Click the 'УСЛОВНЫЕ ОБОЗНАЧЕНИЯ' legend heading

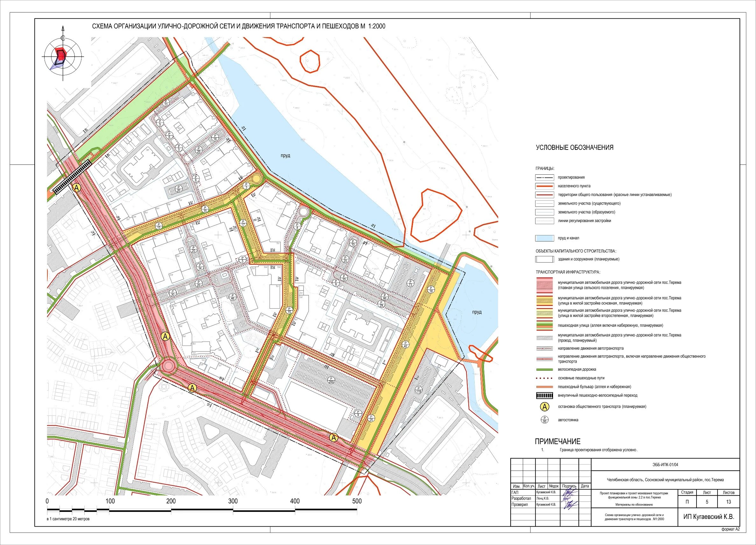[574, 147]
